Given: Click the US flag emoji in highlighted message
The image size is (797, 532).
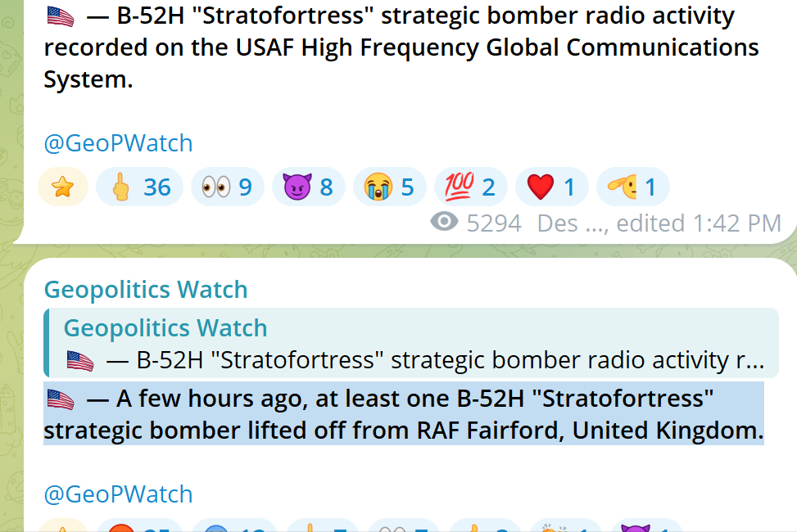Looking at the screenshot, I should (61, 399).
